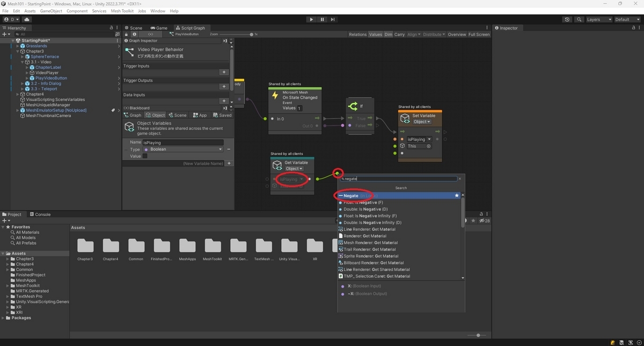Toggle the Hierarchy panel lock icon
The height and width of the screenshot is (346, 644).
pos(112,28)
